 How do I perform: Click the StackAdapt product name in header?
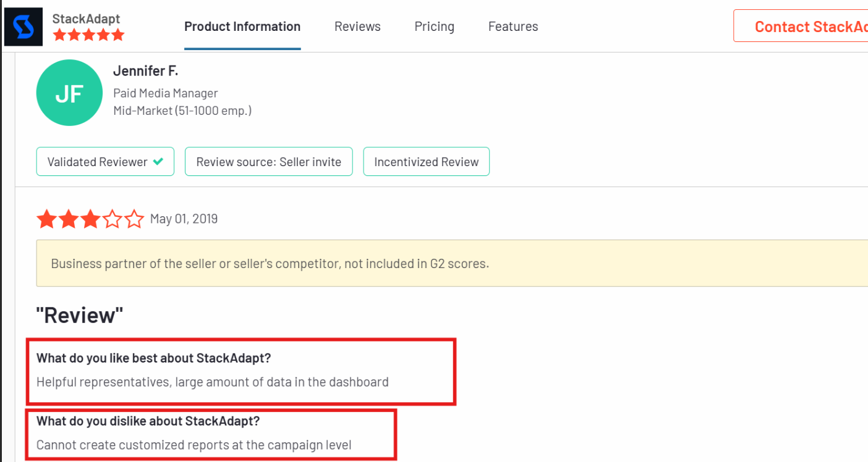click(86, 19)
